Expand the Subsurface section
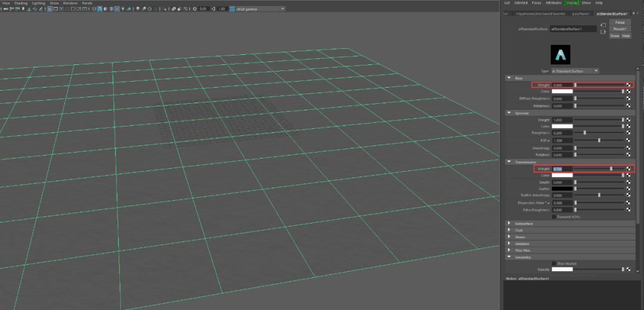 click(x=509, y=224)
